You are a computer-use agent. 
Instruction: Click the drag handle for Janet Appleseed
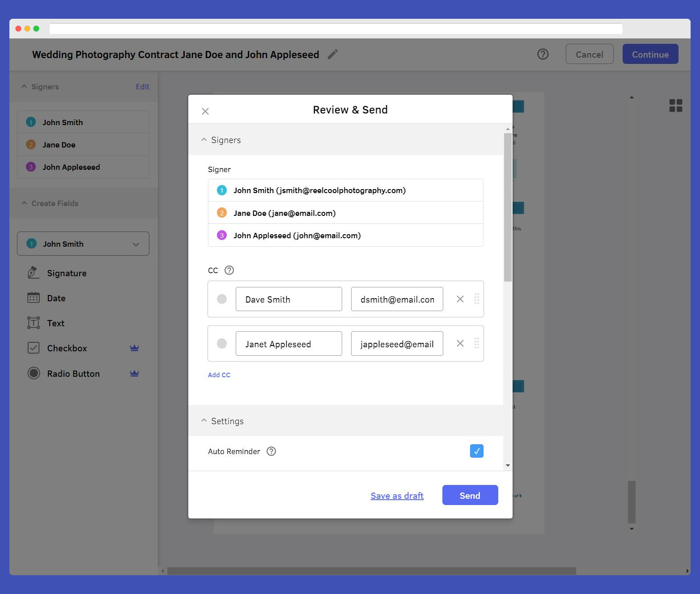tap(477, 343)
